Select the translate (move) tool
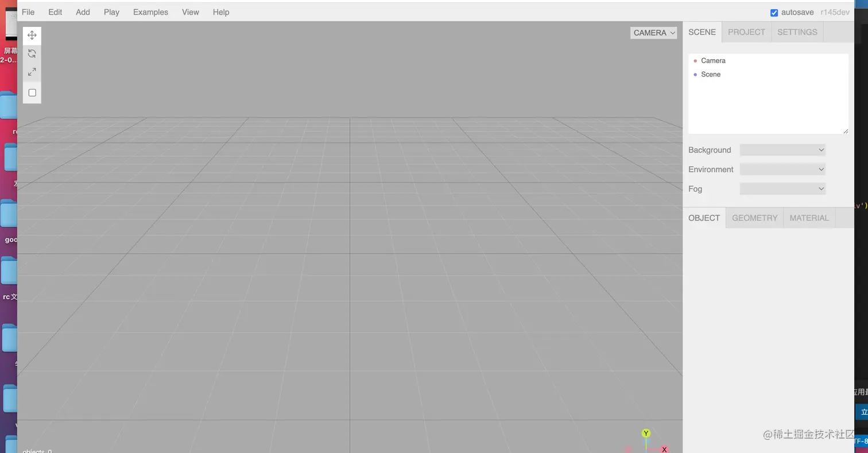The height and width of the screenshot is (453, 868). coord(32,35)
